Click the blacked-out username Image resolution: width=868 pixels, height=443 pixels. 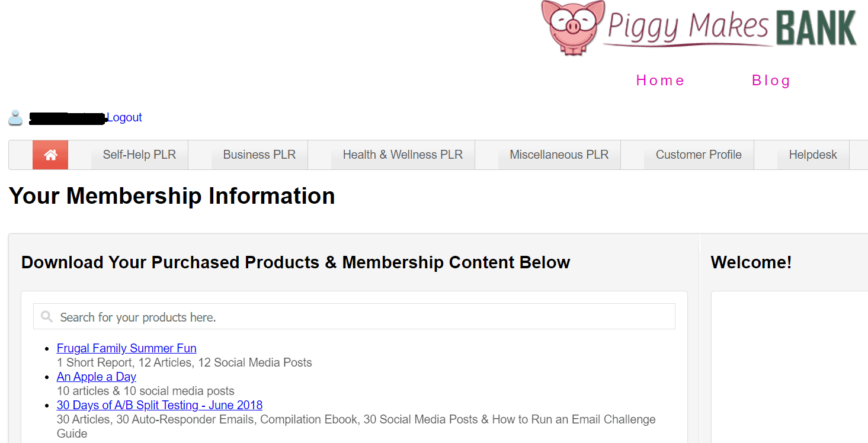pyautogui.click(x=68, y=118)
